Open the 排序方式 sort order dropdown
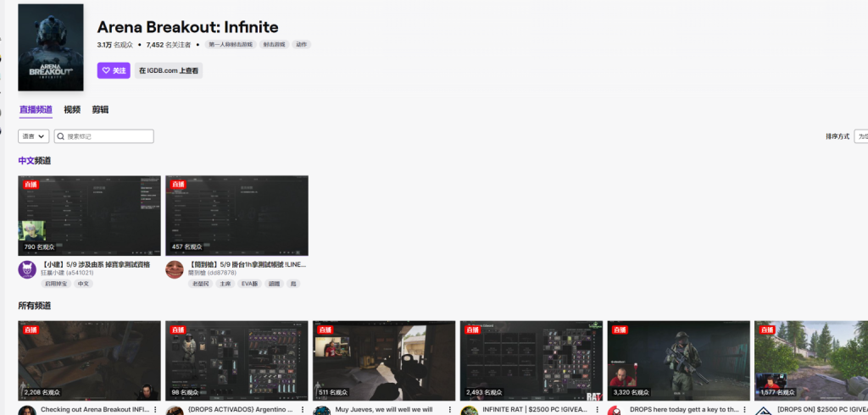 (861, 136)
